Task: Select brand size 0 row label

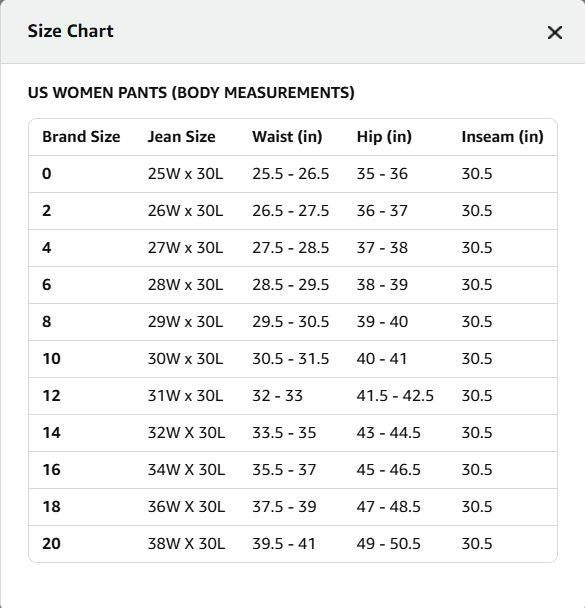Action: pyautogui.click(x=47, y=174)
